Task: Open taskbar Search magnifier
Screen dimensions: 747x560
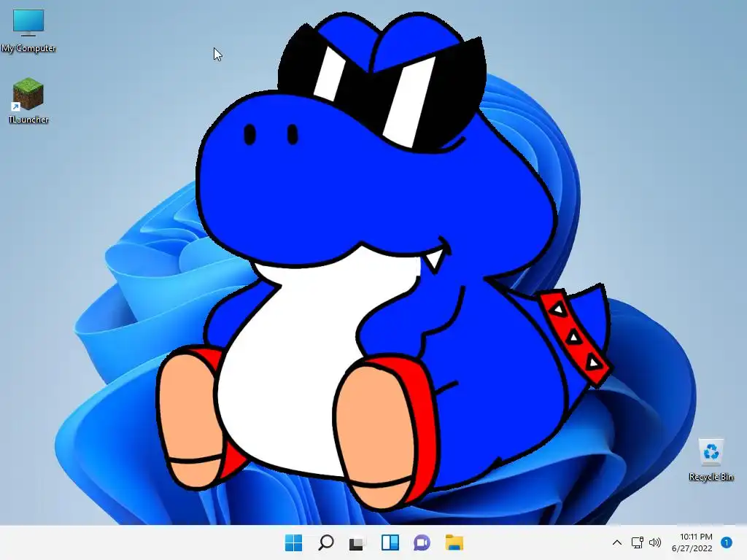Action: tap(326, 542)
